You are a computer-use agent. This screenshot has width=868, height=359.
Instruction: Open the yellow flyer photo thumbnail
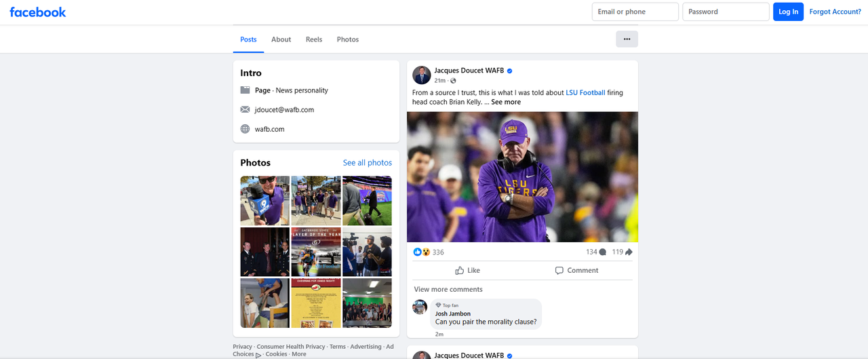pyautogui.click(x=316, y=303)
